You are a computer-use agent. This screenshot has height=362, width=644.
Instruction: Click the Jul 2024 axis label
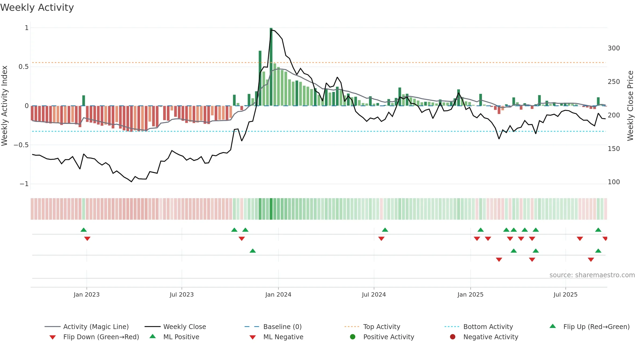(374, 294)
